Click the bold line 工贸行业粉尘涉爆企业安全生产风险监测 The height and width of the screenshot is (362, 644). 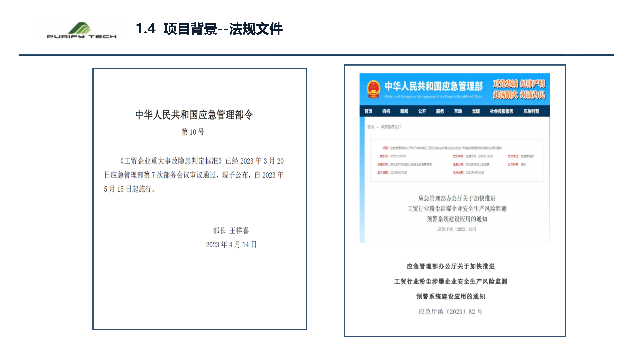(x=451, y=282)
